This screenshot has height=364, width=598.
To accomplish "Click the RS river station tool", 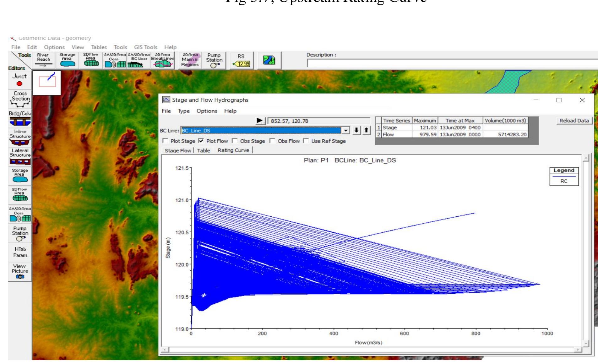I will click(241, 60).
